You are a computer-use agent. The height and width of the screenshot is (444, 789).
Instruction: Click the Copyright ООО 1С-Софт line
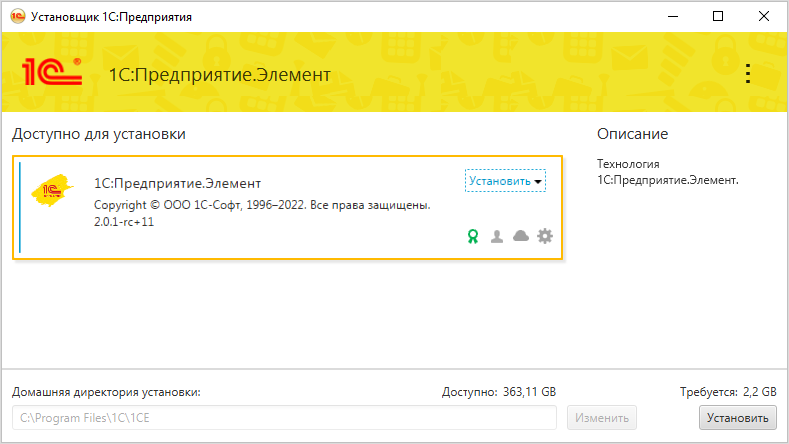[262, 205]
